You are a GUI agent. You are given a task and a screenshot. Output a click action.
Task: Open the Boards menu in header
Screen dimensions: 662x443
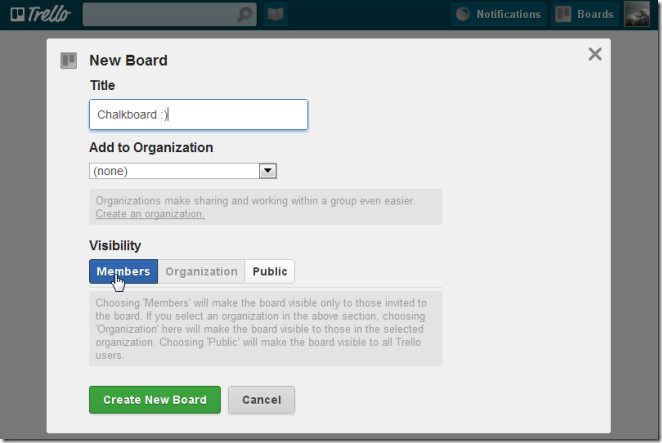coord(585,14)
